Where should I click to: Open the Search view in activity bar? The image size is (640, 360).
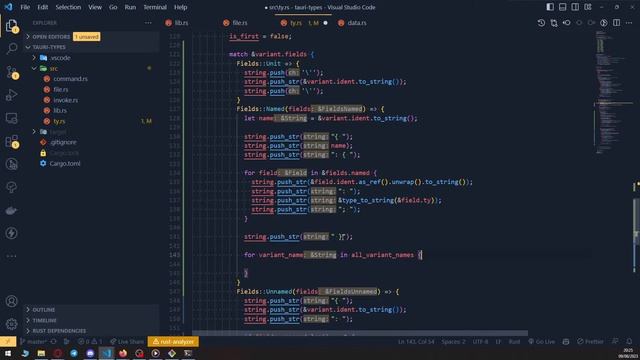click(x=11, y=49)
